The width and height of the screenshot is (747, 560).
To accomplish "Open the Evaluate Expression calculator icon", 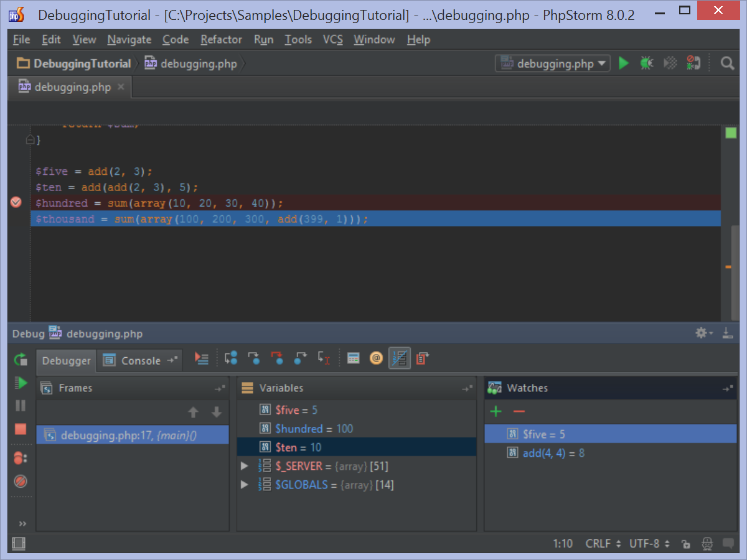I will 354,358.
